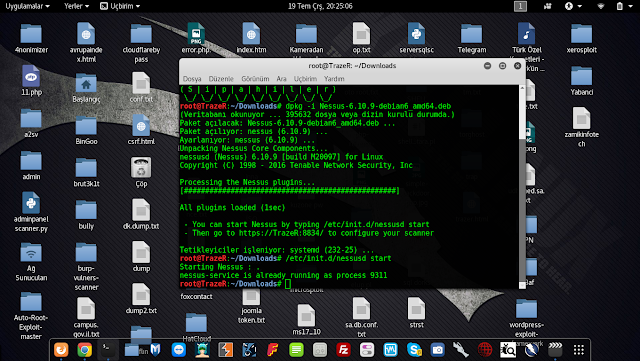The image size is (640, 361).
Task: Launch Google Chrome from the dock
Action: coord(84,350)
